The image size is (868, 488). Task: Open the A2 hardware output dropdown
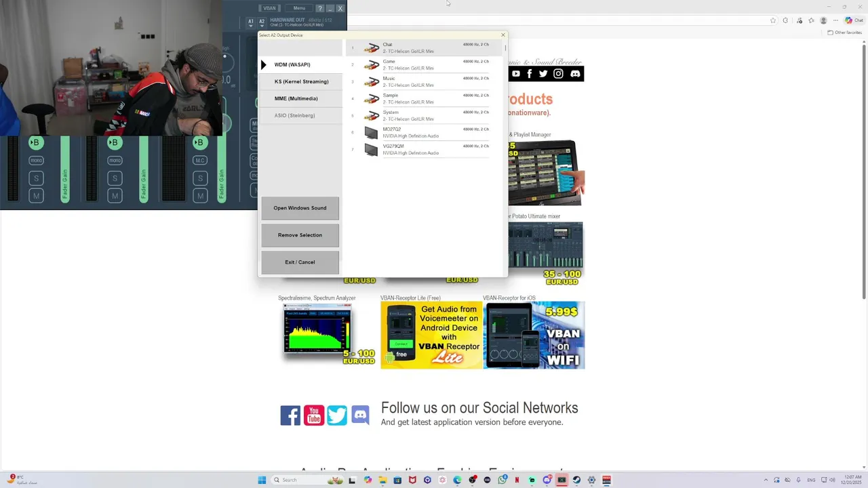point(262,22)
